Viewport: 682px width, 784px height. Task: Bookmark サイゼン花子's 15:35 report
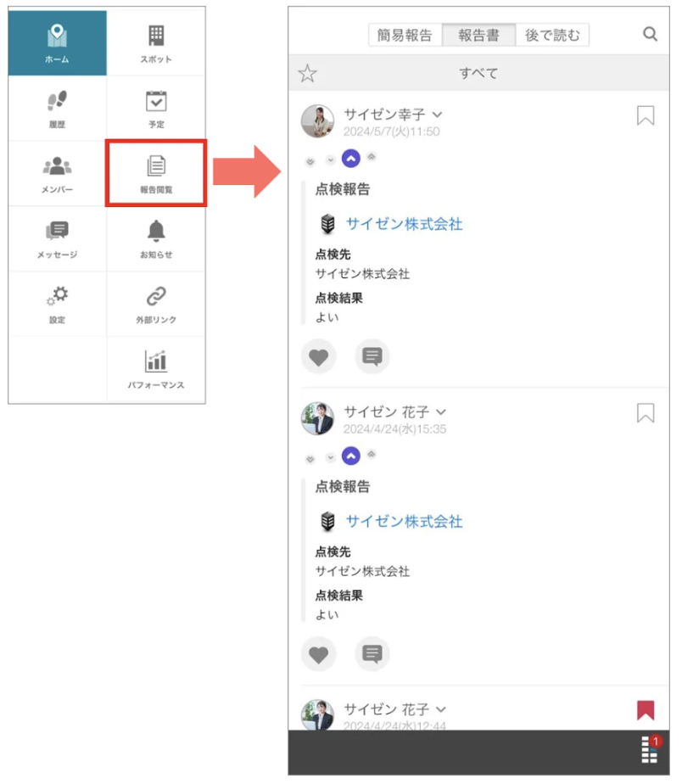pyautogui.click(x=646, y=413)
